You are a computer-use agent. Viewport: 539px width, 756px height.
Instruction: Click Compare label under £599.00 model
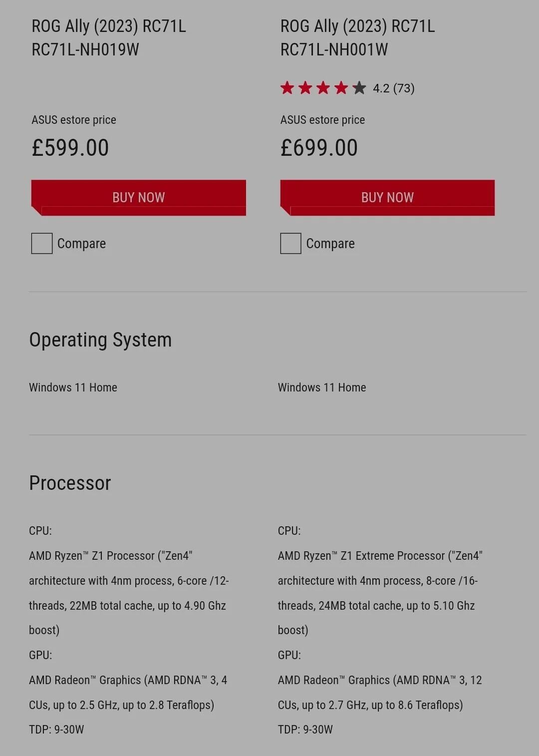point(81,244)
